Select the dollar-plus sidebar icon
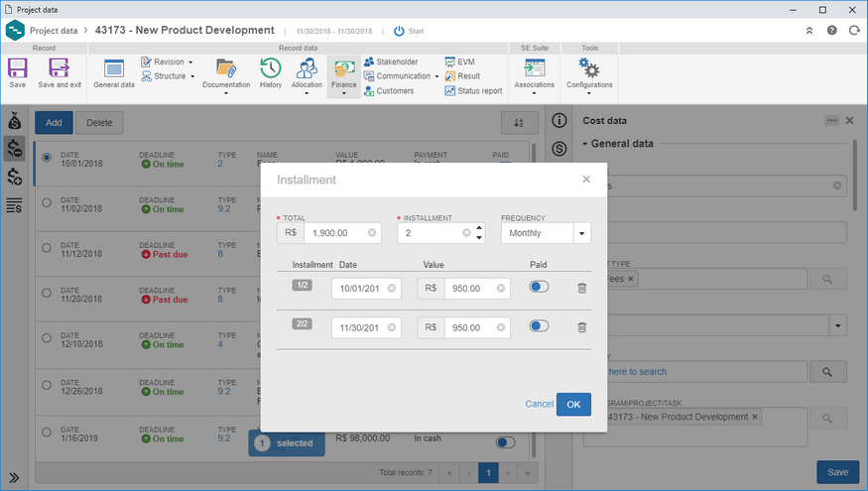This screenshot has height=491, width=868. click(15, 178)
